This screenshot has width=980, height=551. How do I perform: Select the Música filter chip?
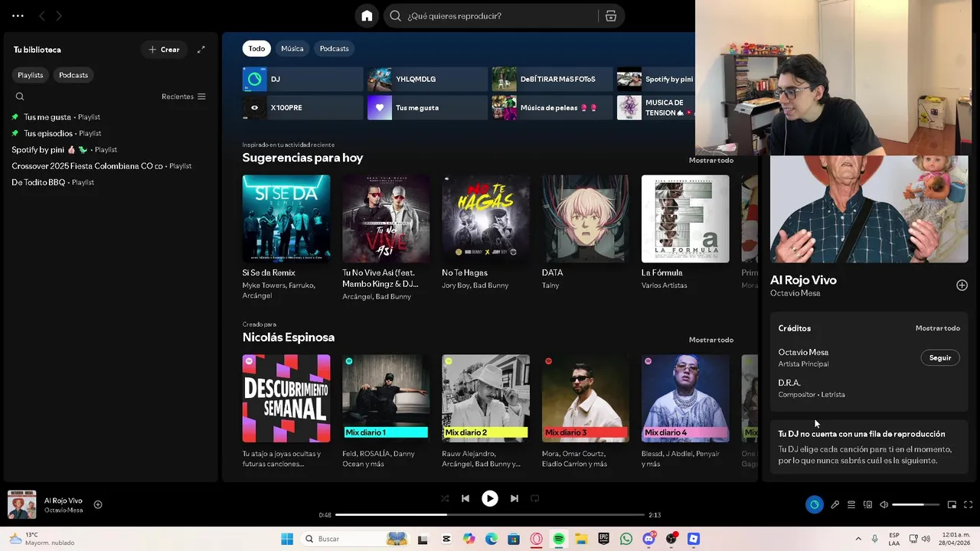(x=292, y=48)
